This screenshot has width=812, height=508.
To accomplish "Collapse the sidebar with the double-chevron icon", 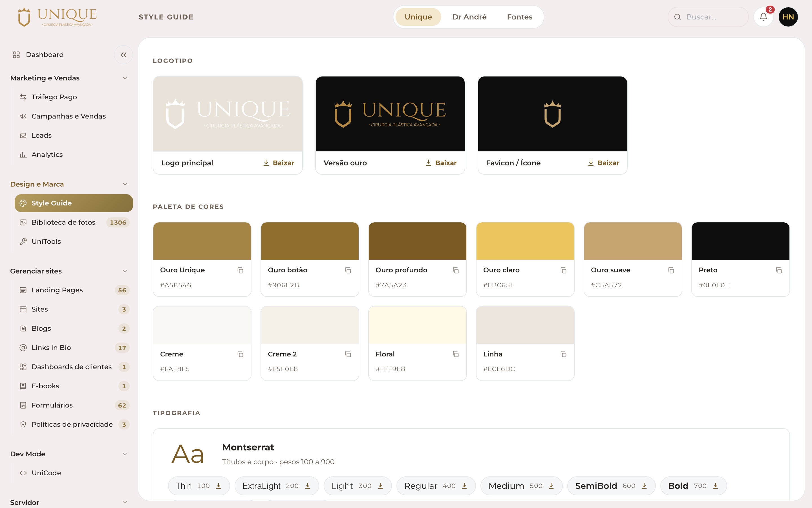I will point(123,55).
